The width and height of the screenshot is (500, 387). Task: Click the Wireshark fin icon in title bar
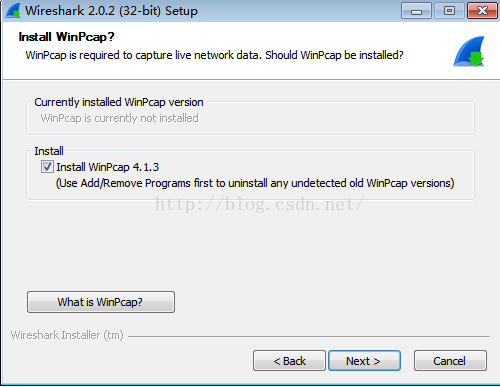click(x=13, y=10)
